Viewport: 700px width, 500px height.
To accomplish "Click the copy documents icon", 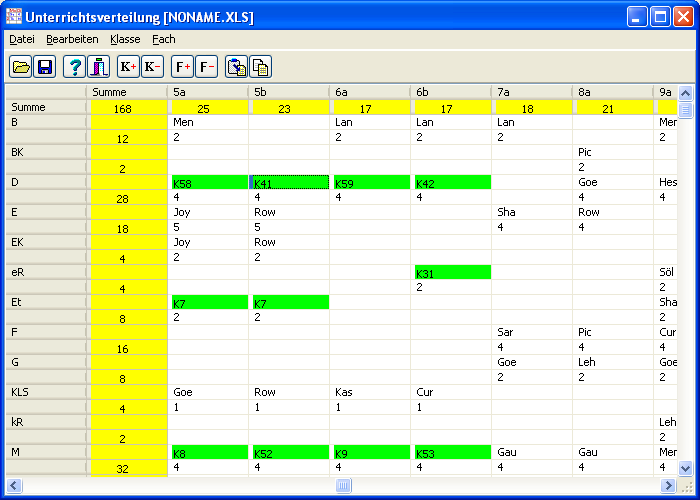I will (261, 67).
